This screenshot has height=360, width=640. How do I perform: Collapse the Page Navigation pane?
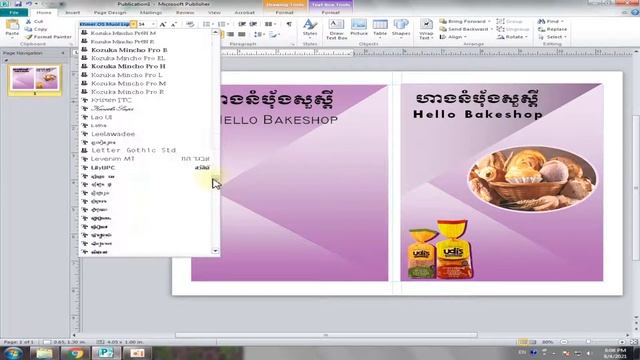pyautogui.click(x=63, y=53)
